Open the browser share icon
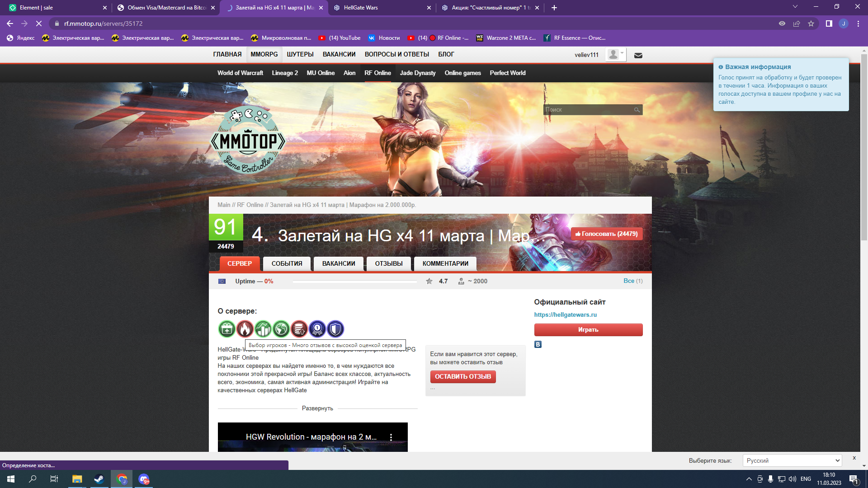Screen dimensions: 868x488 [x=797, y=23]
